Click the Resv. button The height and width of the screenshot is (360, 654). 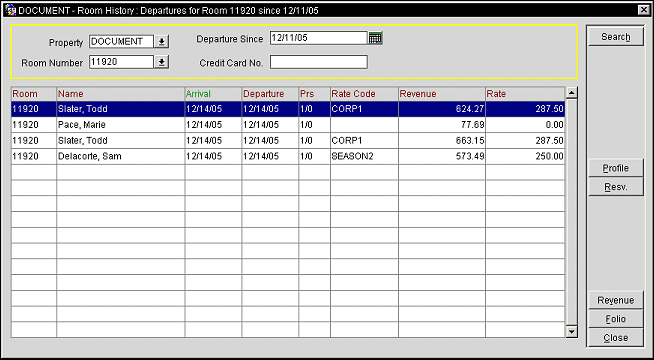click(x=616, y=187)
